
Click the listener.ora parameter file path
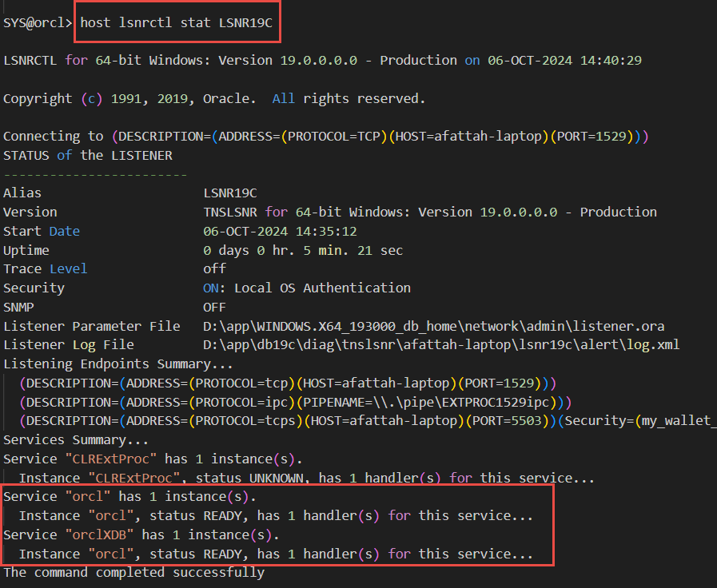(434, 326)
